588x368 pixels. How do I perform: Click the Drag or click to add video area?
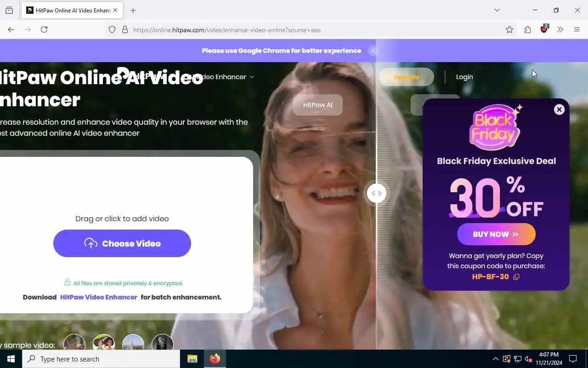[122, 218]
